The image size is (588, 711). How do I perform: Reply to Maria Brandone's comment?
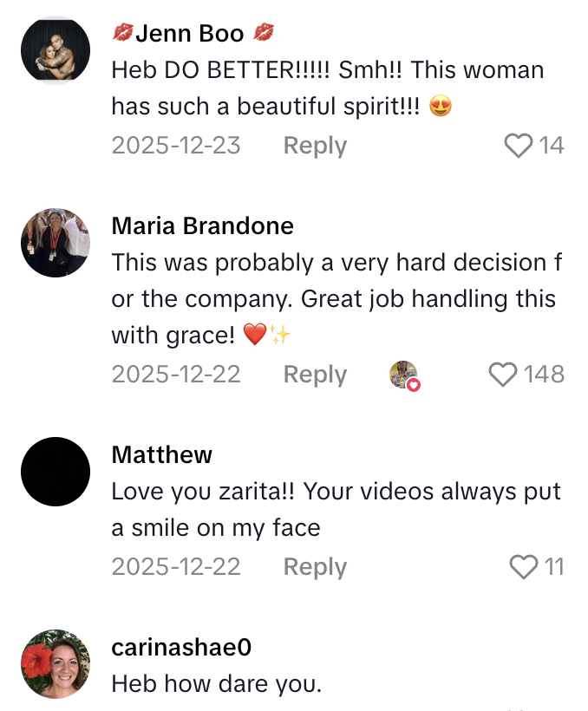coord(315,375)
